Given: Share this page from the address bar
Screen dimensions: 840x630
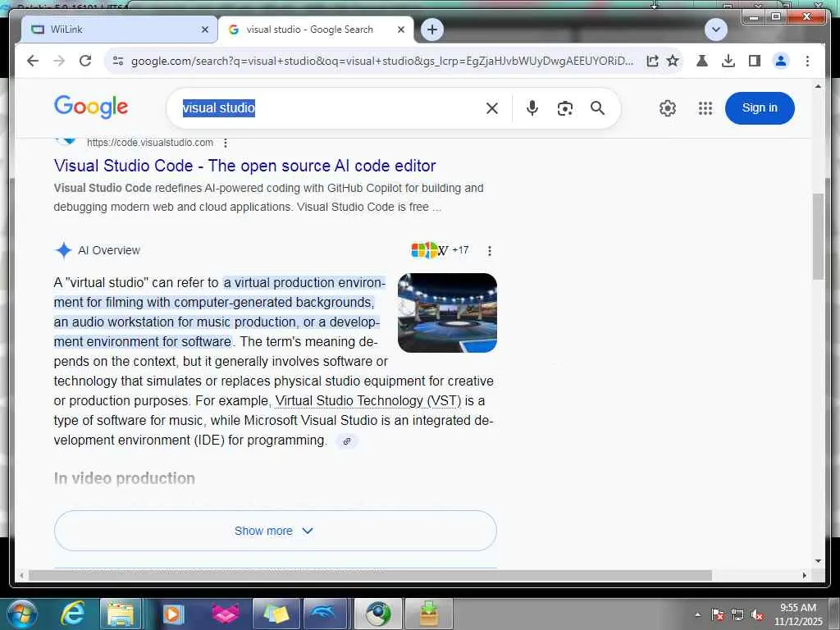Looking at the screenshot, I should [x=652, y=61].
